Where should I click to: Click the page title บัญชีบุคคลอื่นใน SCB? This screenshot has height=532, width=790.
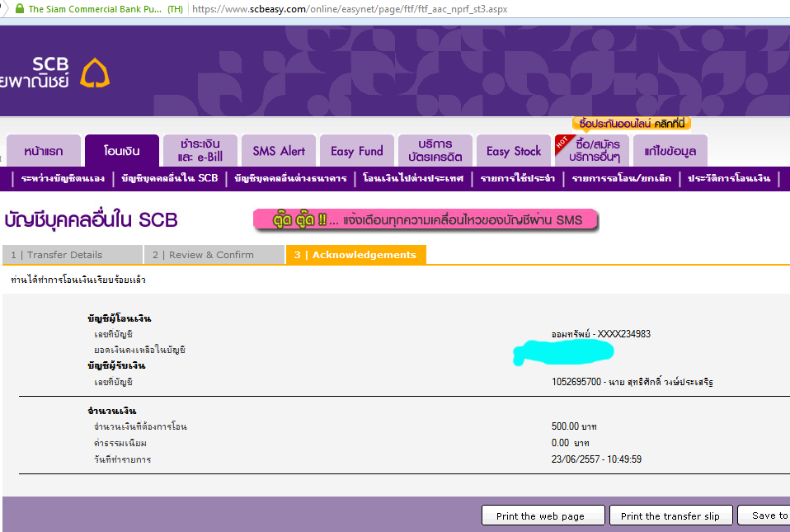point(92,221)
